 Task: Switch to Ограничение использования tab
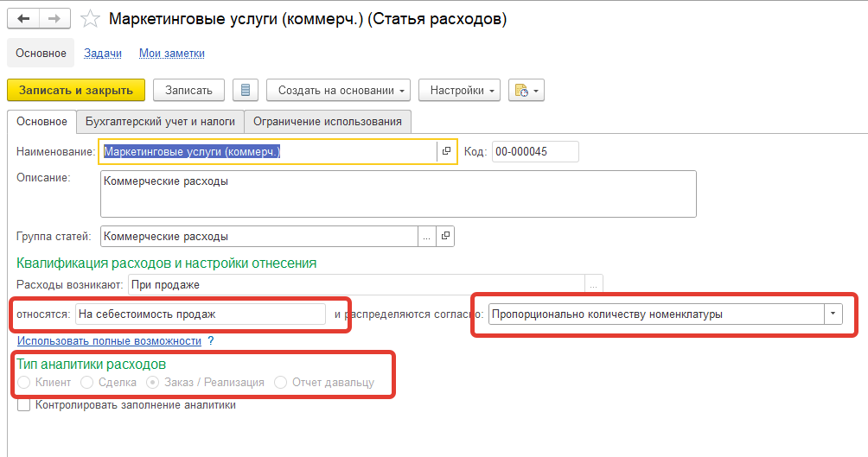328,122
